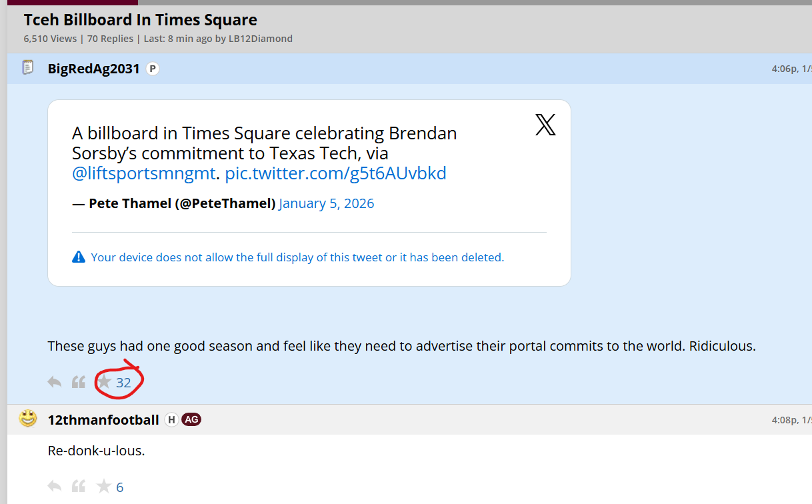Open LB12Diamond's profile from the thread header

[x=260, y=39]
